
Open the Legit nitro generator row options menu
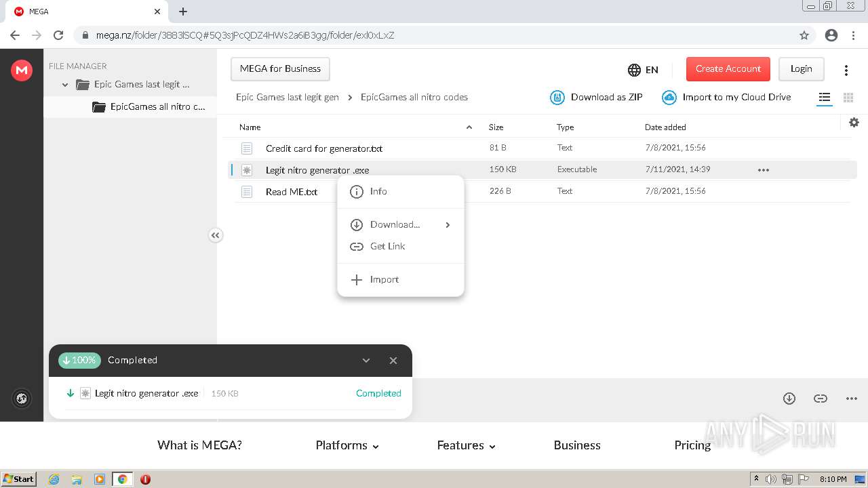point(764,170)
